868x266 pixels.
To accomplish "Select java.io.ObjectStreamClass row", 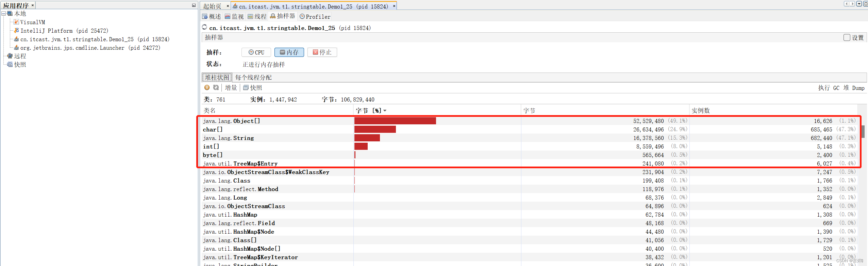I will tap(529, 206).
